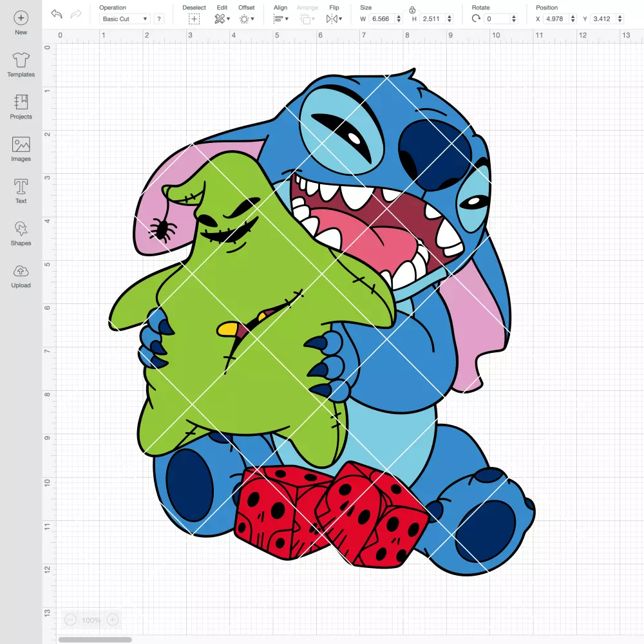Click the New project plus icon

coord(21,18)
